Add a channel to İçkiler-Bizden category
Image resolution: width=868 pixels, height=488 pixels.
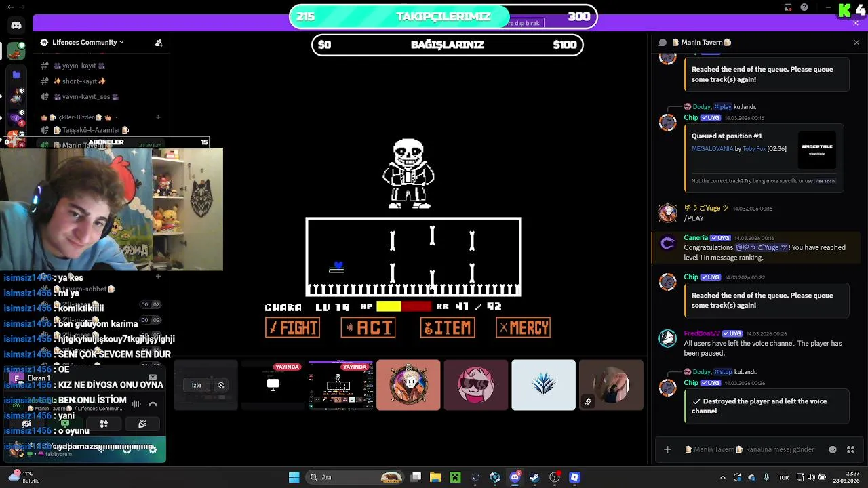158,117
